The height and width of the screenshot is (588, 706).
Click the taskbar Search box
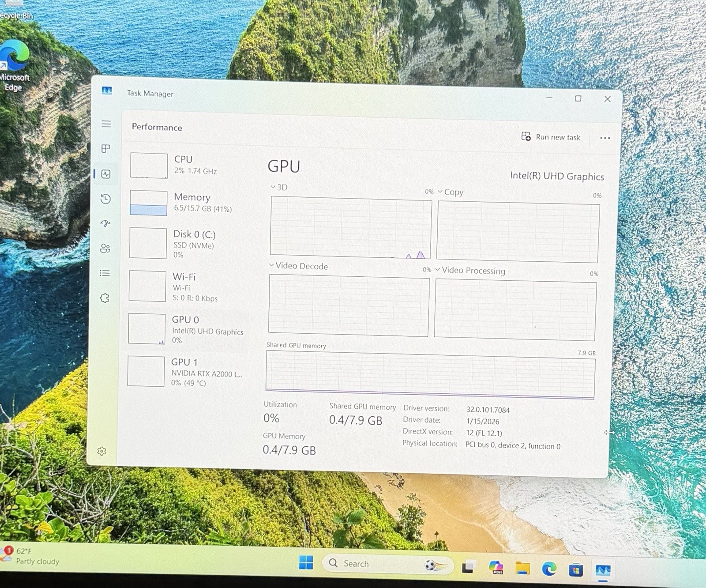tap(387, 564)
